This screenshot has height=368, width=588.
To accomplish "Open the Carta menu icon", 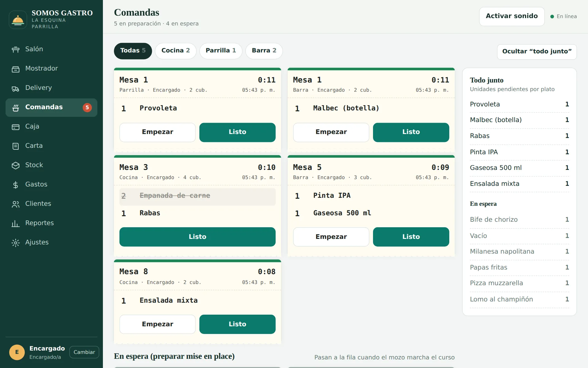I will (16, 146).
